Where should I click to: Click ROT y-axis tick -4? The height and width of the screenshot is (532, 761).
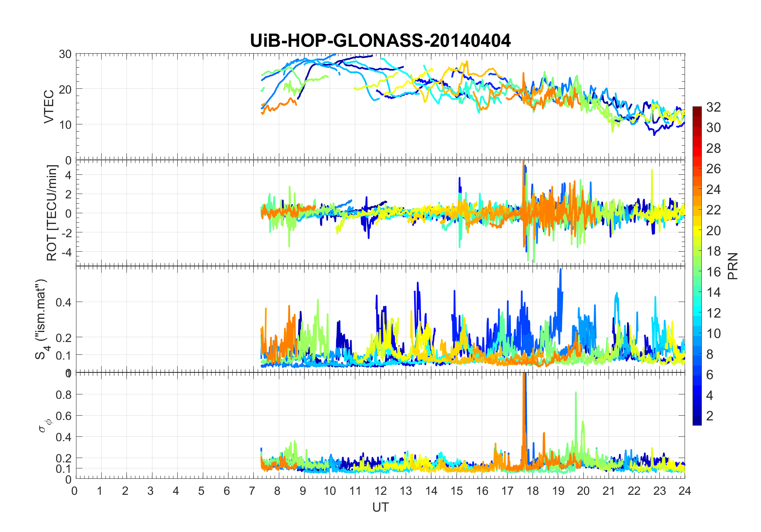[x=66, y=252]
